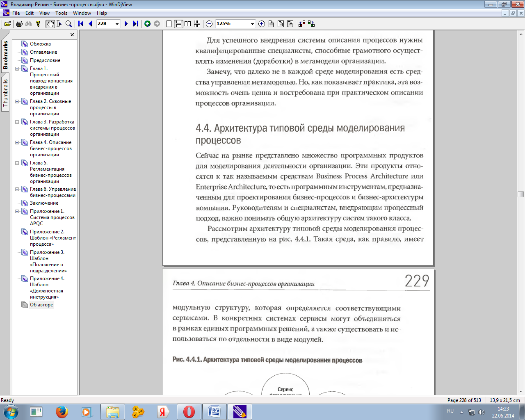
Task: Switch to the Bookmarks side tab
Action: (5, 55)
